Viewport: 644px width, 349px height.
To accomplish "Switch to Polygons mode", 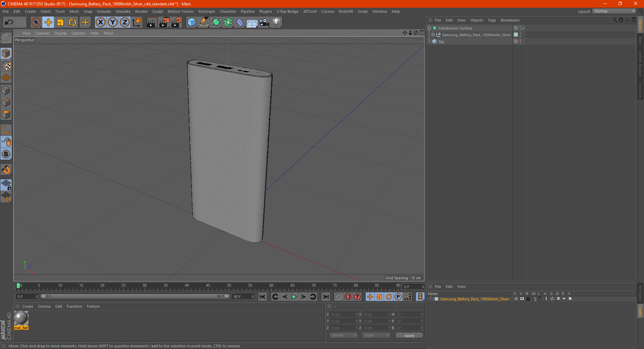I will click(x=6, y=114).
